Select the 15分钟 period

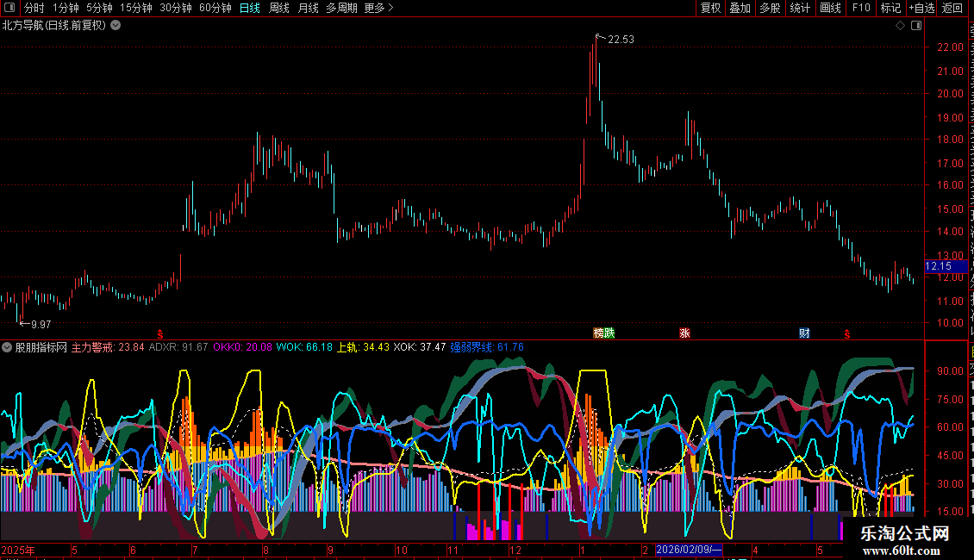click(x=135, y=8)
